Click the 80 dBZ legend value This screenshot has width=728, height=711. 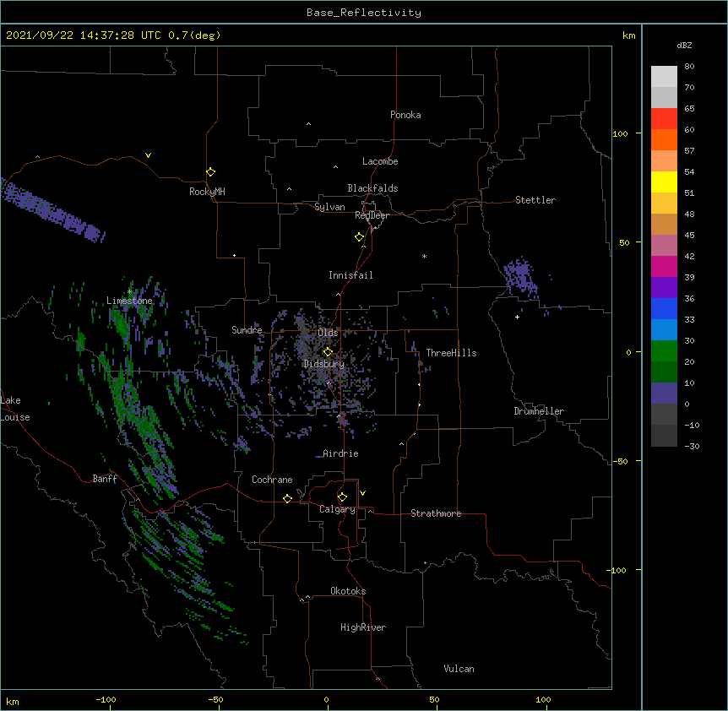tap(689, 67)
